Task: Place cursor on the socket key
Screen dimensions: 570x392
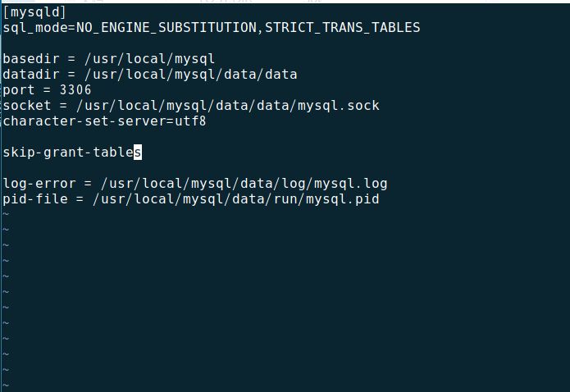Action: [27, 106]
